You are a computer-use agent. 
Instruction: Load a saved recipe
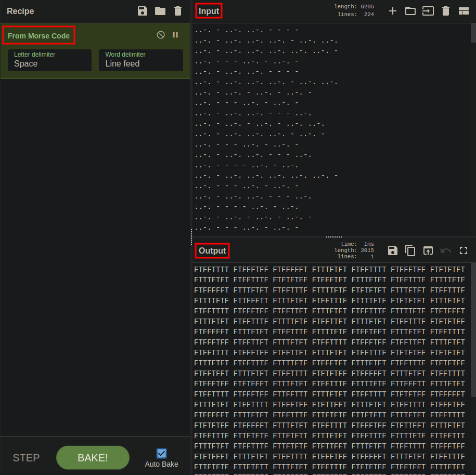click(160, 11)
